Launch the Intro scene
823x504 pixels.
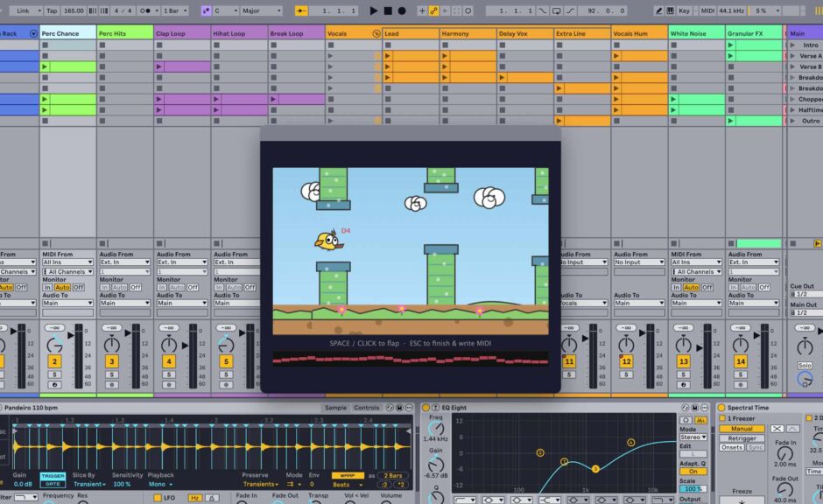point(792,45)
